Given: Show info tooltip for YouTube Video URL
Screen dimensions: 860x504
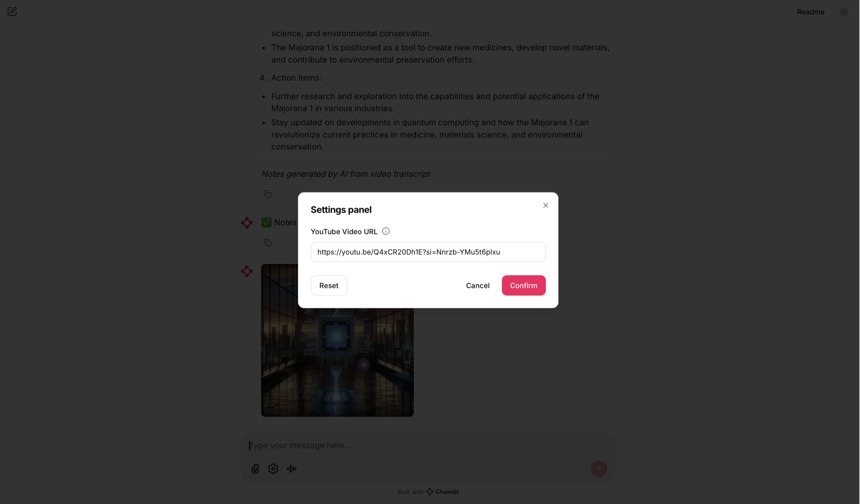Looking at the screenshot, I should pos(386,231).
